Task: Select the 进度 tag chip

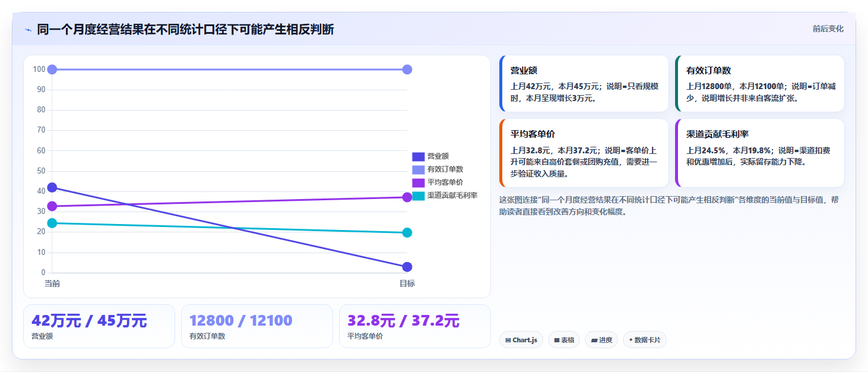Action: coord(601,340)
